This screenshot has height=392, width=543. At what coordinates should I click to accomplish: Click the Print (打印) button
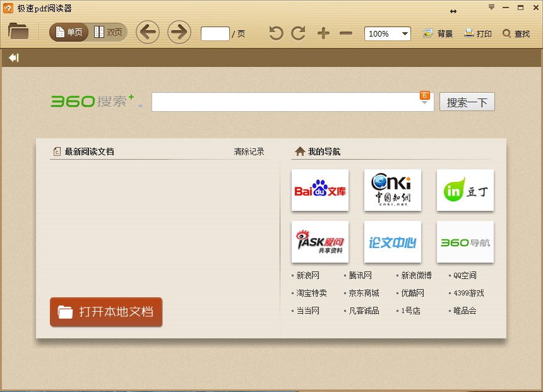tap(478, 33)
